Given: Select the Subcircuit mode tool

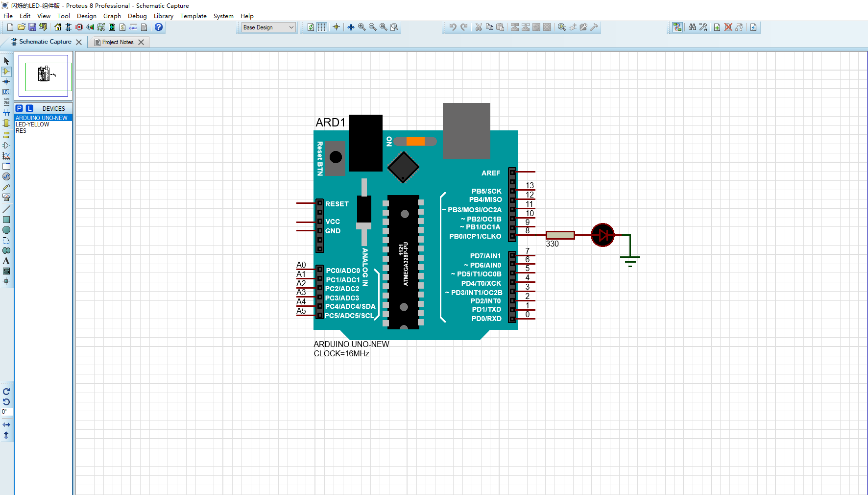Looking at the screenshot, I should click(x=6, y=123).
